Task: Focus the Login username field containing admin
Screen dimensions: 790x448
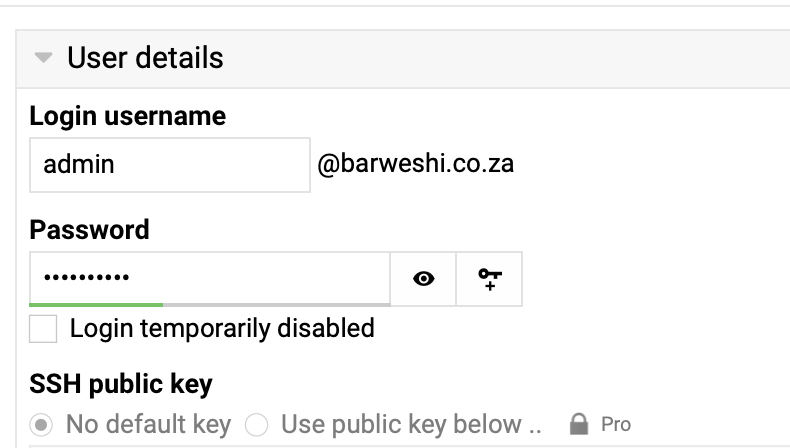Action: pyautogui.click(x=170, y=164)
